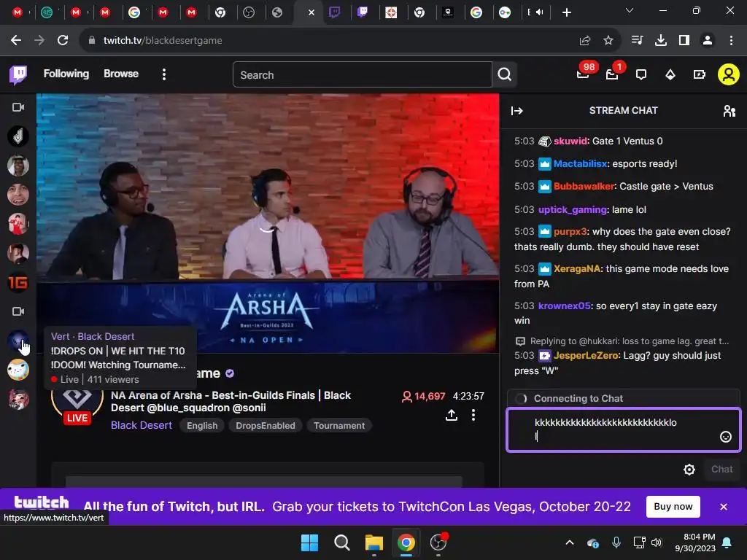
Task: Toggle the Chrome side panel icon
Action: click(684, 41)
